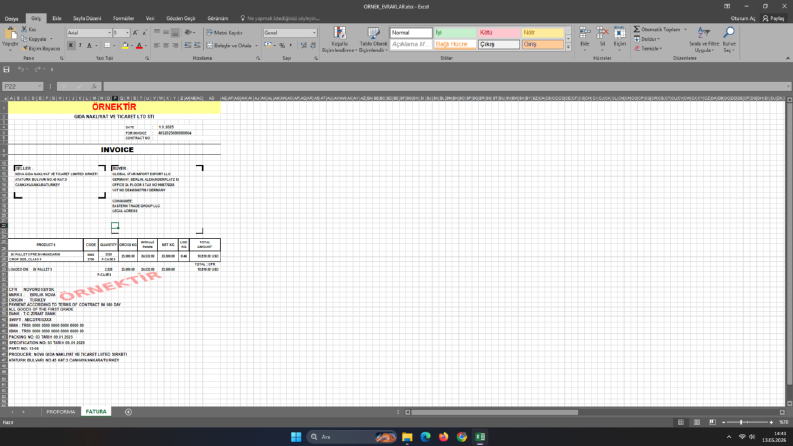This screenshot has width=793, height=446.
Task: Open the font size dropdown
Action: [127, 33]
